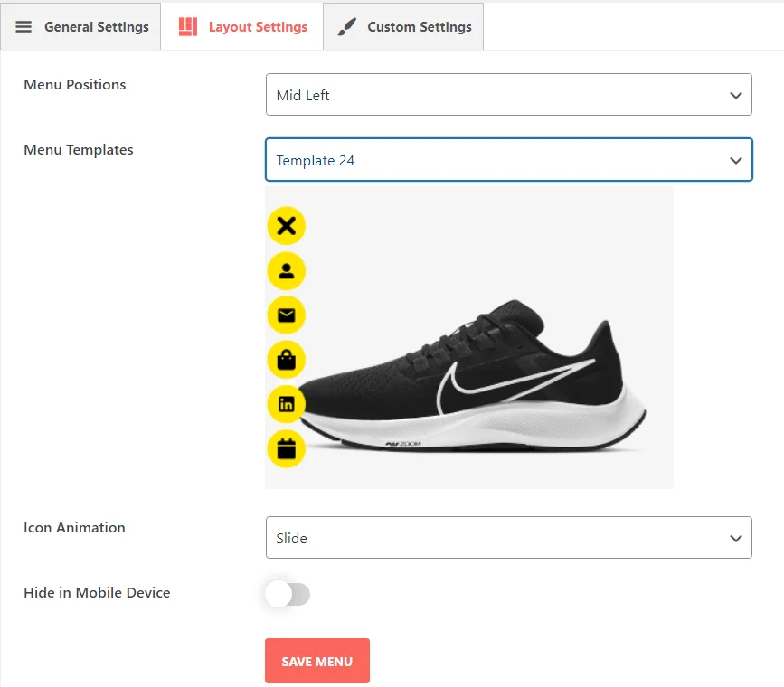Image resolution: width=784 pixels, height=687 pixels.
Task: Click the paintbrush icon on Custom Settings tab
Action: pyautogui.click(x=347, y=26)
